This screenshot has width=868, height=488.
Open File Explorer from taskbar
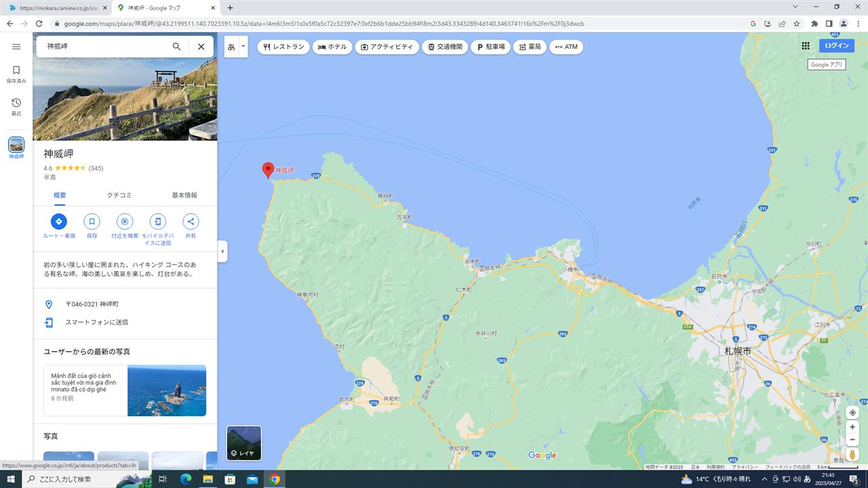208,479
